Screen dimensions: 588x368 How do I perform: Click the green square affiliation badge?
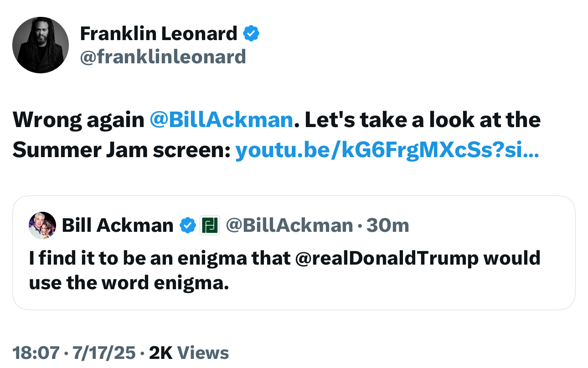coord(210,225)
